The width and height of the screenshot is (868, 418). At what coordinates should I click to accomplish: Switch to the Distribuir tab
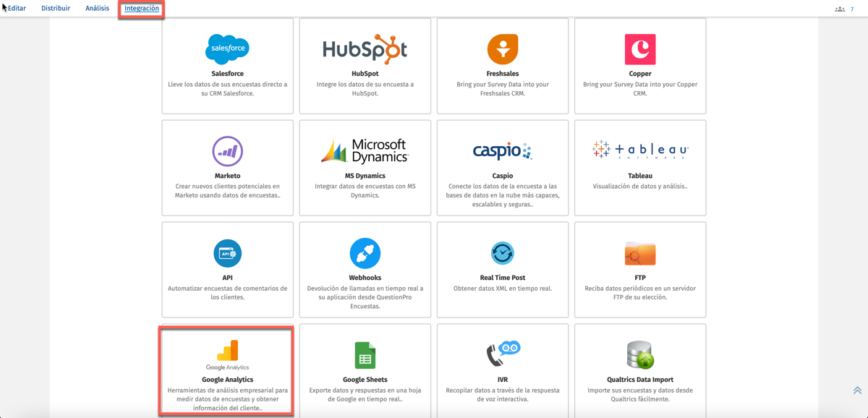coord(56,8)
